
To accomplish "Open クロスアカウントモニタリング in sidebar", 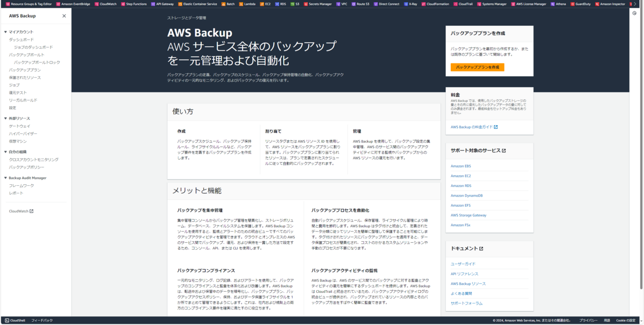I will tap(34, 160).
